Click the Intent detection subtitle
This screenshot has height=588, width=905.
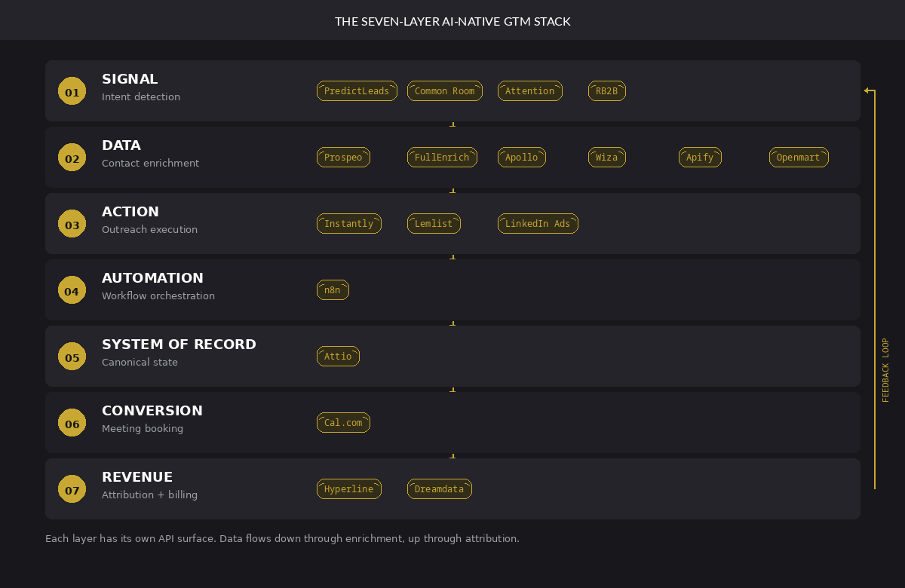141,97
